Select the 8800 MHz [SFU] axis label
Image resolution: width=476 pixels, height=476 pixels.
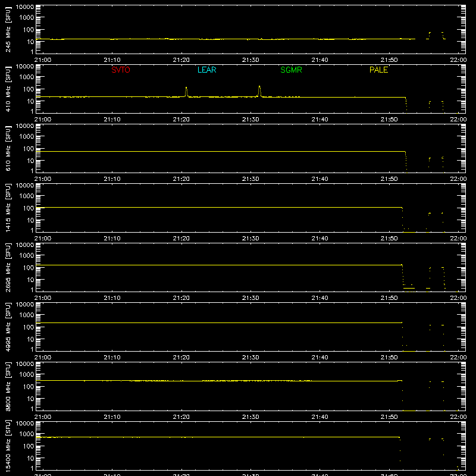(x=8, y=386)
